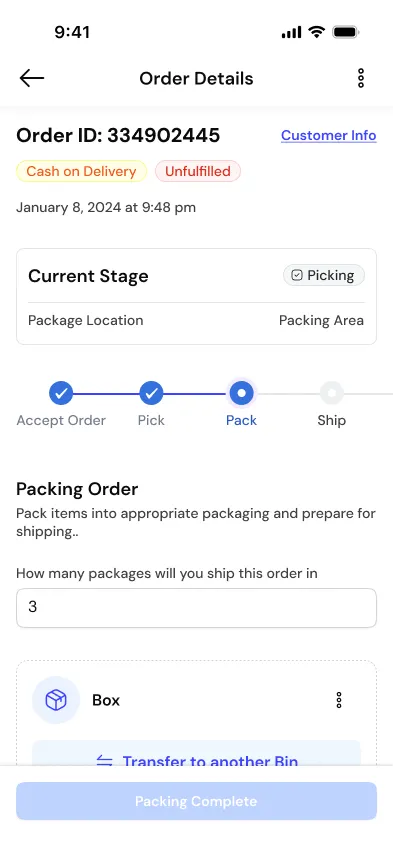Focus the number of packages field
The image size is (393, 852).
coord(196,607)
